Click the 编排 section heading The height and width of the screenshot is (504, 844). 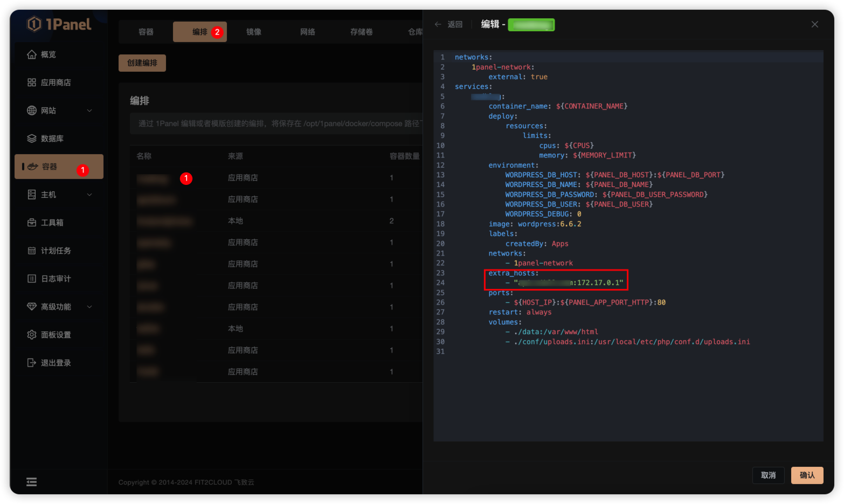[140, 101]
